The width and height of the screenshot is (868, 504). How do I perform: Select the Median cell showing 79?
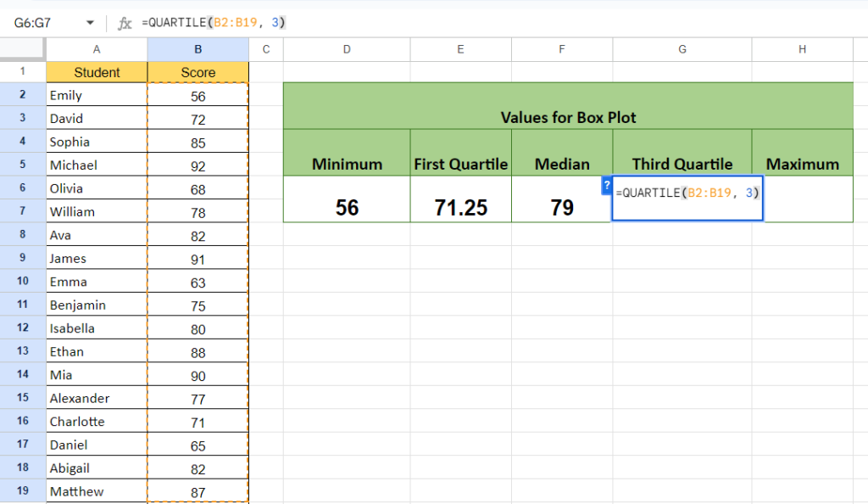pyautogui.click(x=562, y=199)
